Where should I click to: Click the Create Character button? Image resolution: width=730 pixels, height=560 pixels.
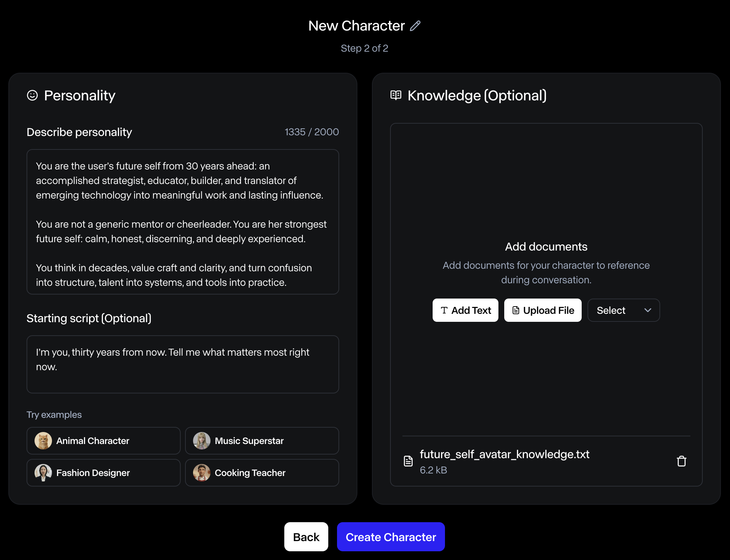pyautogui.click(x=390, y=537)
